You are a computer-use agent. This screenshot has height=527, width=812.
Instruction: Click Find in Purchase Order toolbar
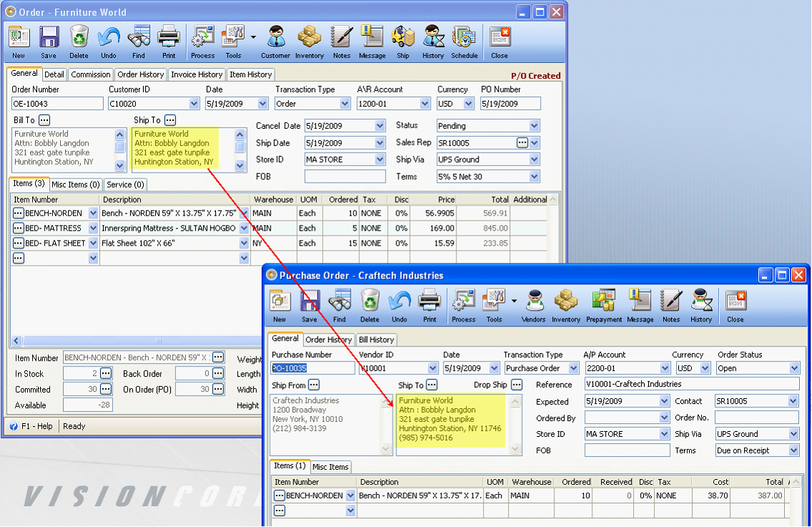pyautogui.click(x=340, y=306)
